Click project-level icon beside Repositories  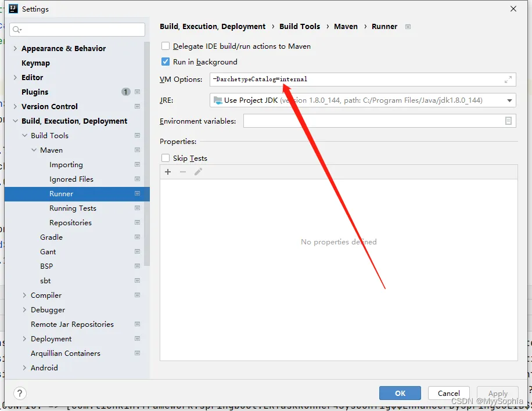click(138, 222)
